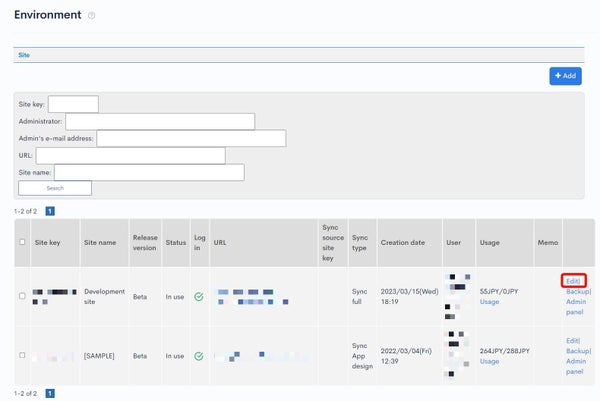Click login check icon for Development site

(199, 297)
